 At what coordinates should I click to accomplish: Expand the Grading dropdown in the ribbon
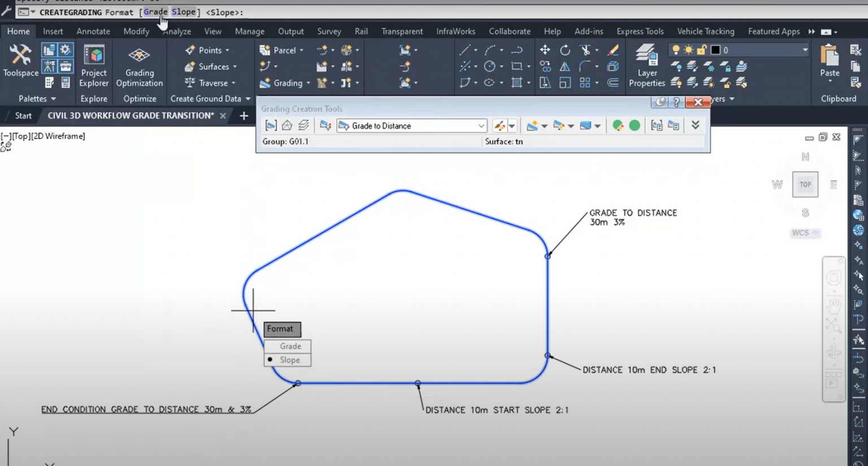pos(308,83)
